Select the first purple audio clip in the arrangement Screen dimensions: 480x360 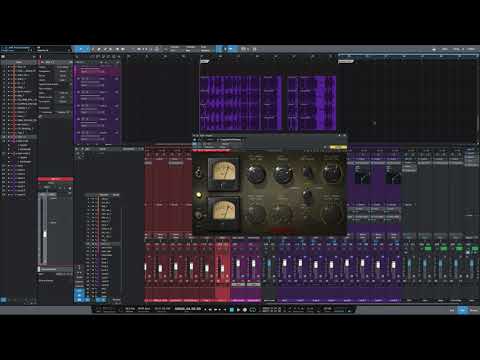pos(241,103)
